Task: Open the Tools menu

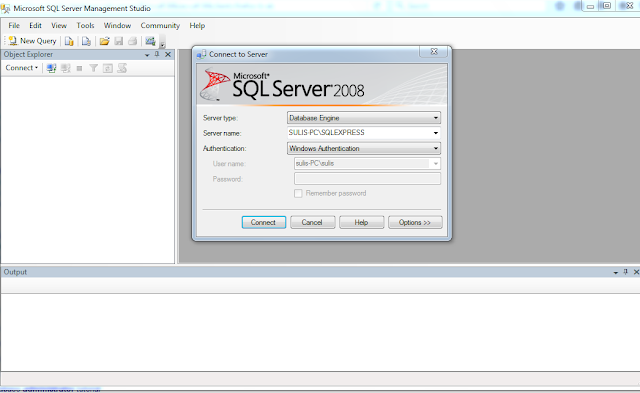Action: 85,25
